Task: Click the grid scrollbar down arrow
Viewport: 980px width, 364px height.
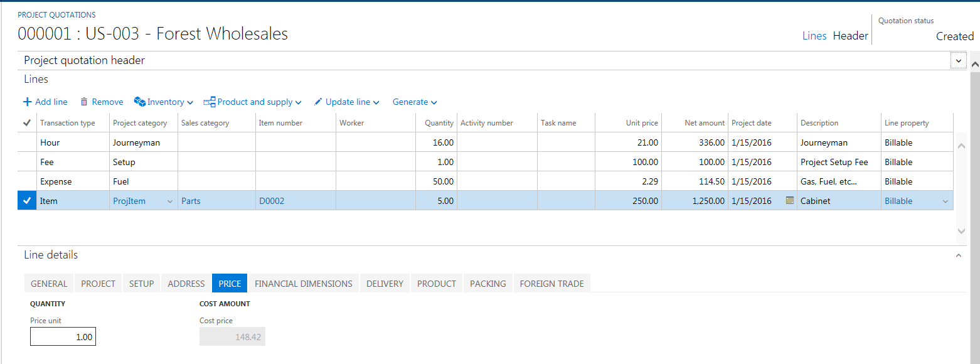Action: pyautogui.click(x=961, y=231)
